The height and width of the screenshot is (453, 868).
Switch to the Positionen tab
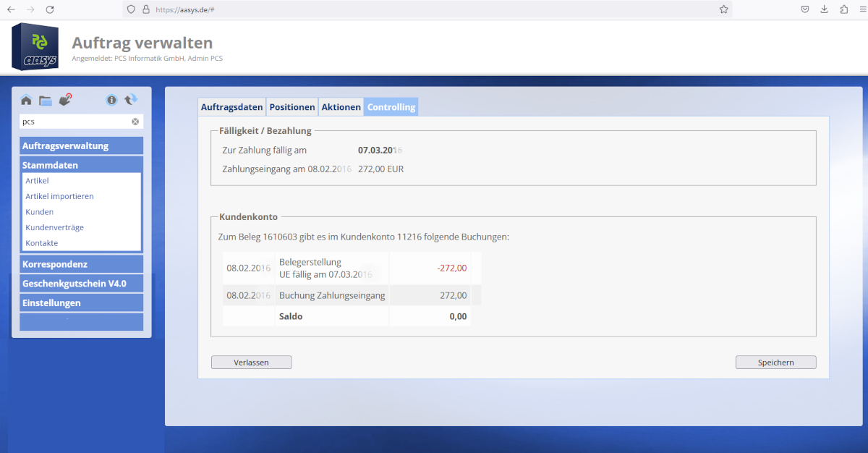tap(292, 107)
